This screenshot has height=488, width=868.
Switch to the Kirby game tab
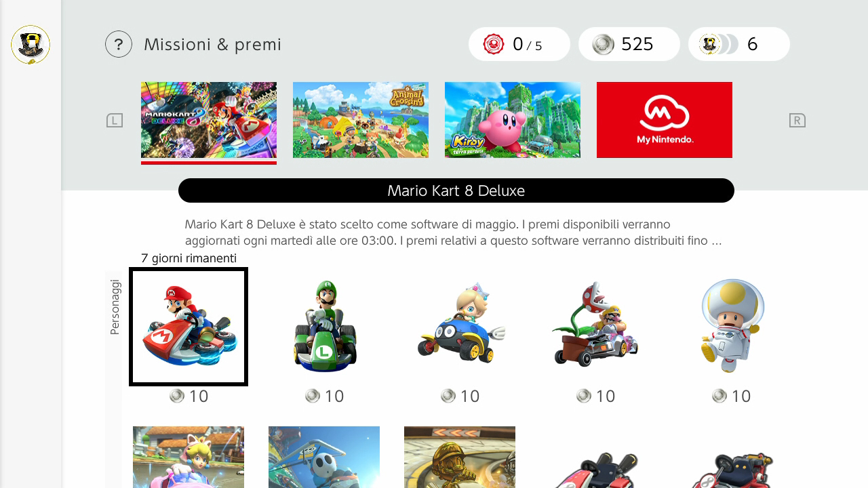click(513, 120)
